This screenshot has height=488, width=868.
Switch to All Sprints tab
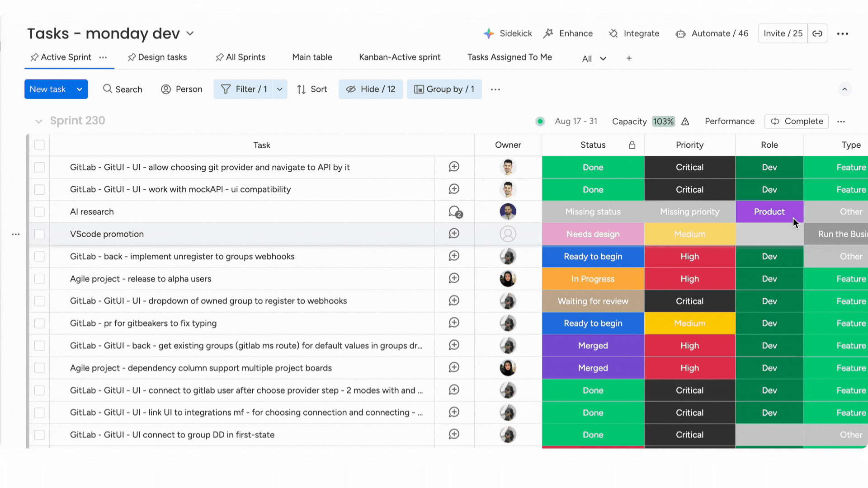[241, 57]
